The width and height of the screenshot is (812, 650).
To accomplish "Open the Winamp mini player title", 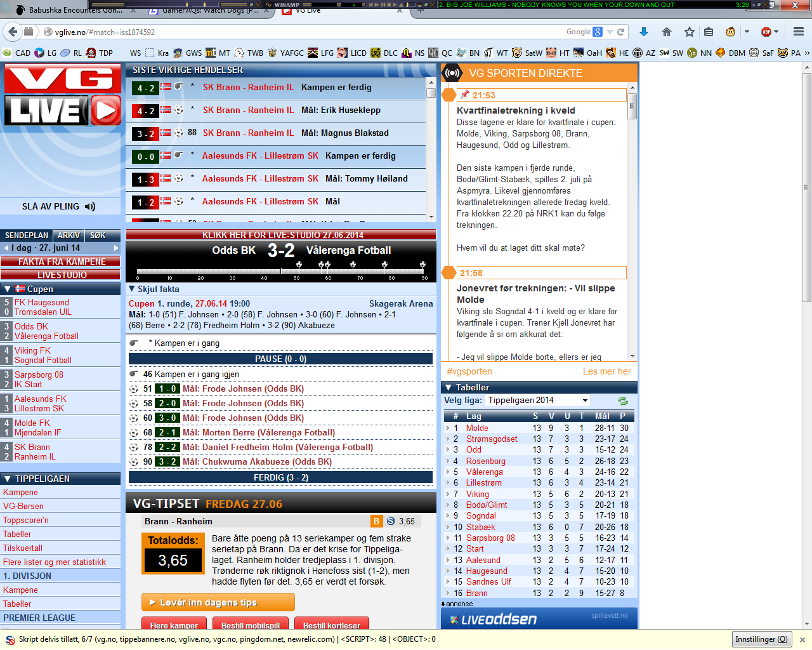I will click(x=287, y=4).
